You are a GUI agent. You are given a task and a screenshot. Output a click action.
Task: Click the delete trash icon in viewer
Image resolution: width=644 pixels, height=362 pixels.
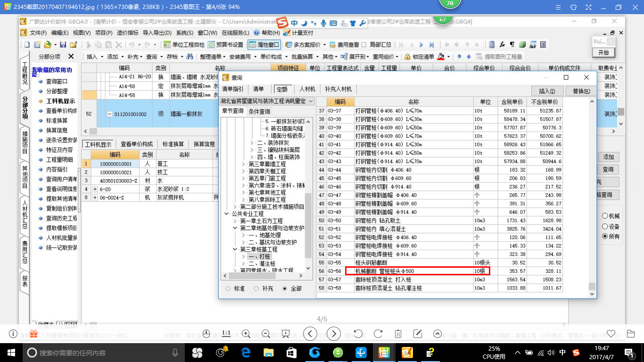tap(398, 334)
